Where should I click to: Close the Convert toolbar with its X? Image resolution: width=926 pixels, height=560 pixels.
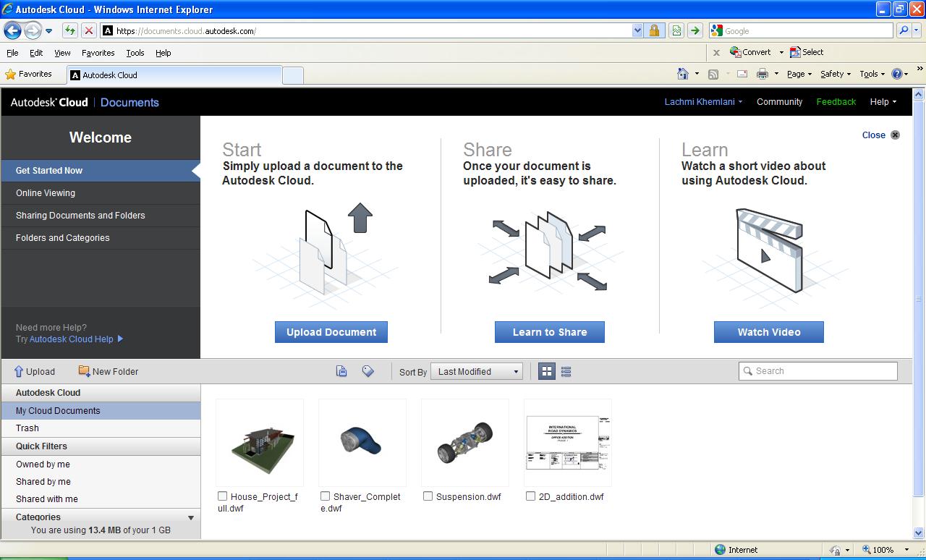pyautogui.click(x=716, y=53)
